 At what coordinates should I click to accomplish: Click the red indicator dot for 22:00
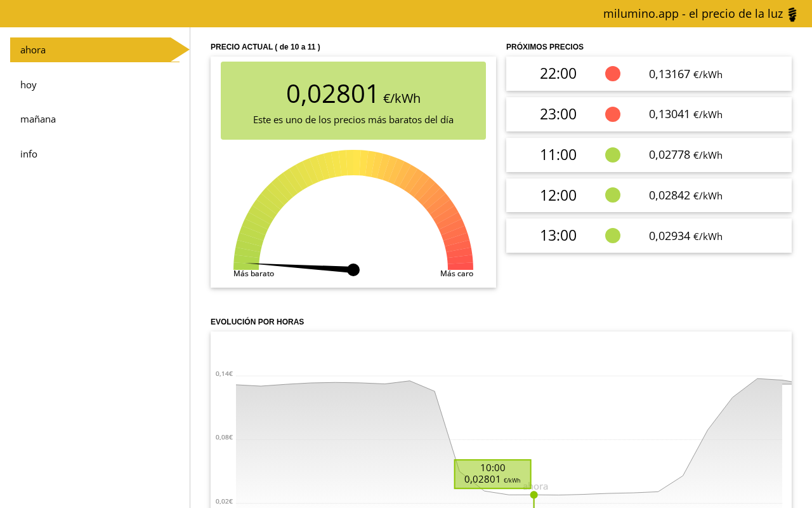(613, 74)
